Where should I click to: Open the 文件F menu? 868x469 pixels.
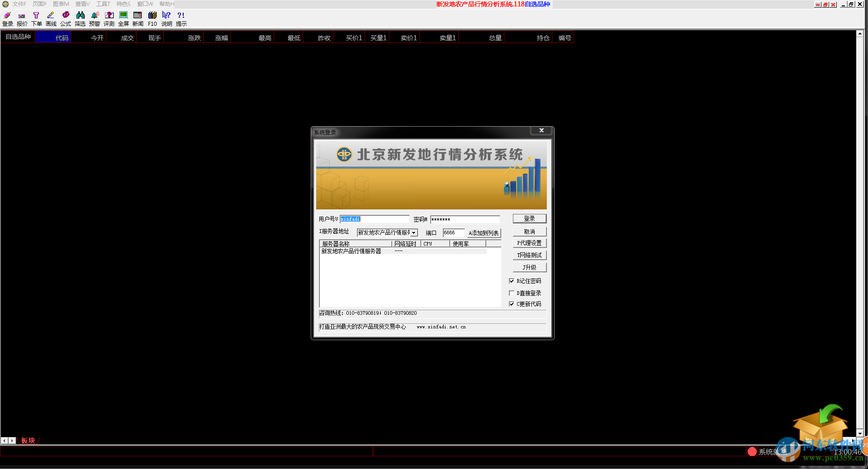19,4
